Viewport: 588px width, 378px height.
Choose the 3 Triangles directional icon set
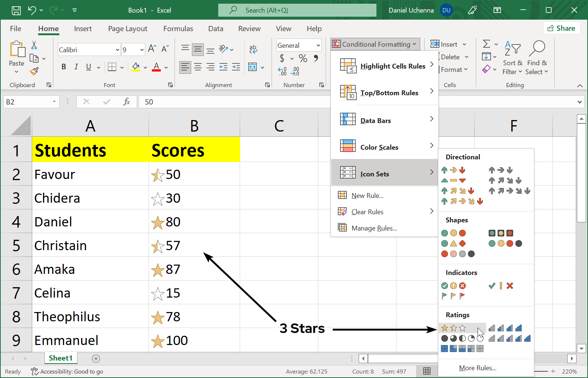tap(454, 180)
